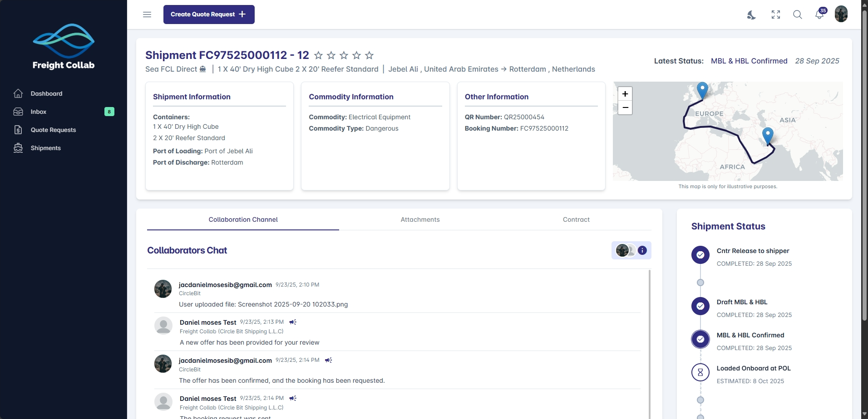
Task: Click the speaker icon on Daniel's 2:13 PM message
Action: [x=293, y=322]
